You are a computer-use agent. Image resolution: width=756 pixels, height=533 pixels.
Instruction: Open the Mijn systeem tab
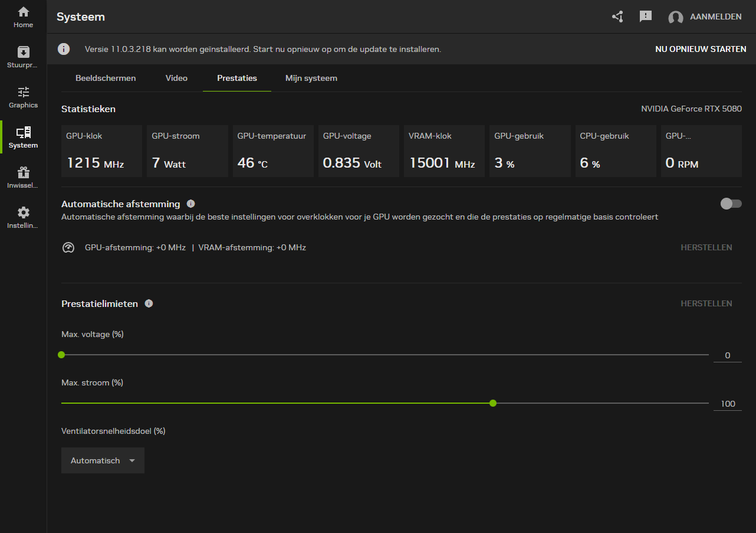pyautogui.click(x=311, y=78)
